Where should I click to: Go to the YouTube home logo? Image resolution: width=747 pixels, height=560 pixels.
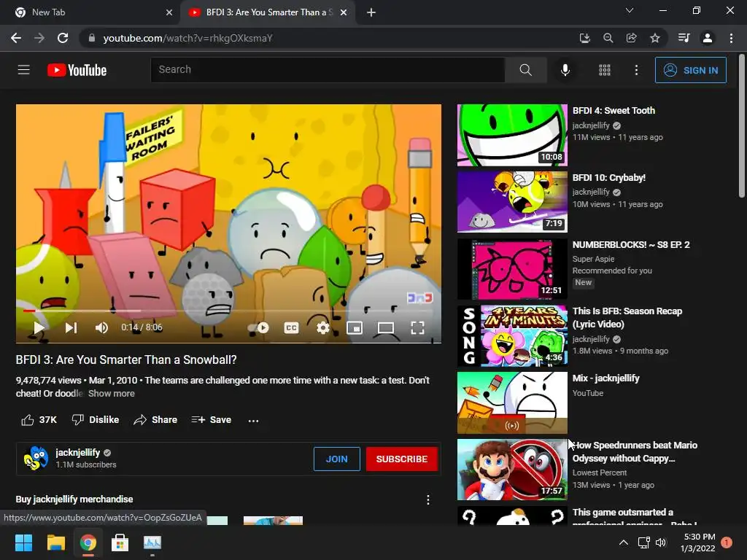pyautogui.click(x=77, y=70)
